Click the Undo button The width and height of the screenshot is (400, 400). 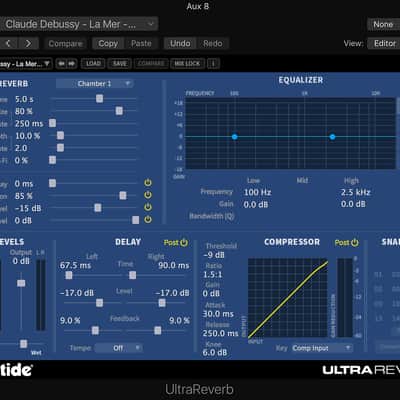(x=180, y=43)
